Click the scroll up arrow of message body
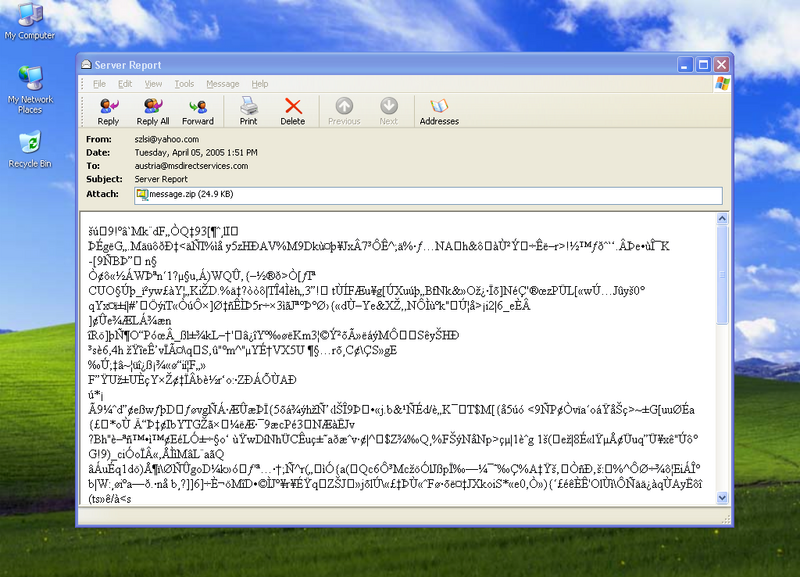800x577 pixels. 722,219
